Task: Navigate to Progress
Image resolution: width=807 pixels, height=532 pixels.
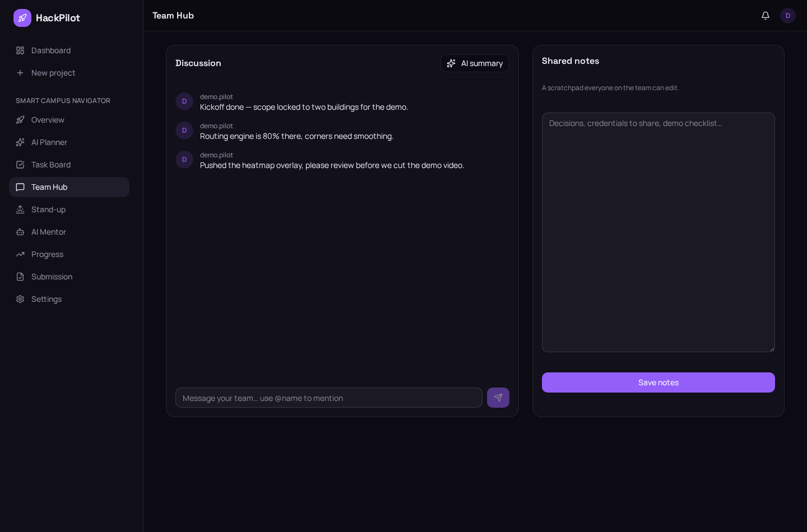Action: click(x=69, y=254)
